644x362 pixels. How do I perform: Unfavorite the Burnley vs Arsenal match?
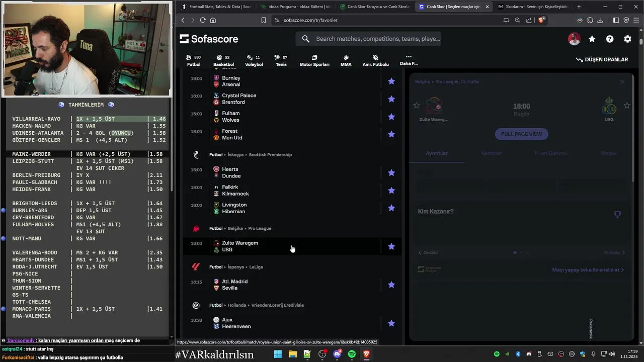point(391,81)
